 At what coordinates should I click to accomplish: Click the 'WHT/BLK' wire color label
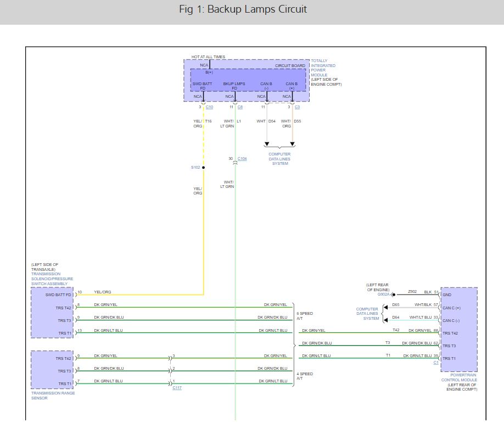click(423, 304)
